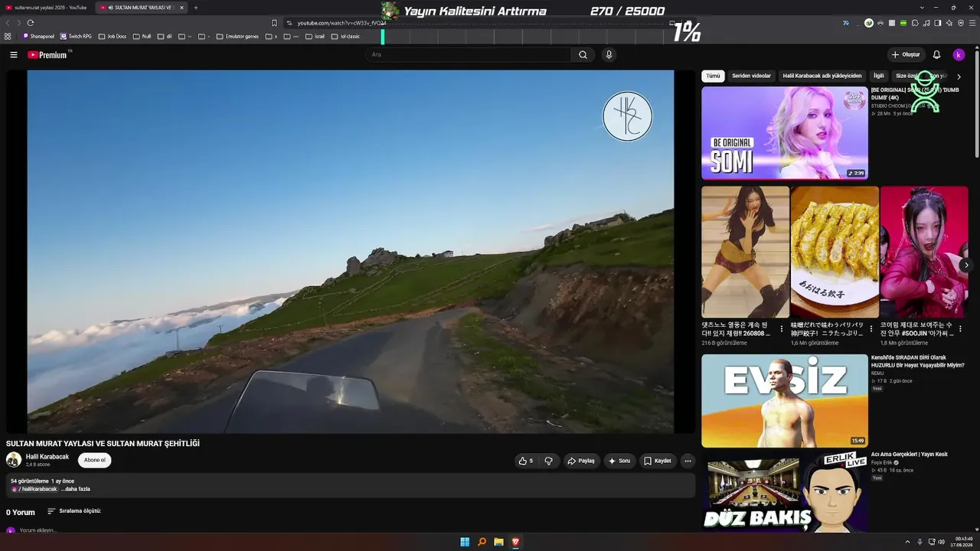The width and height of the screenshot is (980, 551).
Task: Go back in browser history
Action: [8, 23]
